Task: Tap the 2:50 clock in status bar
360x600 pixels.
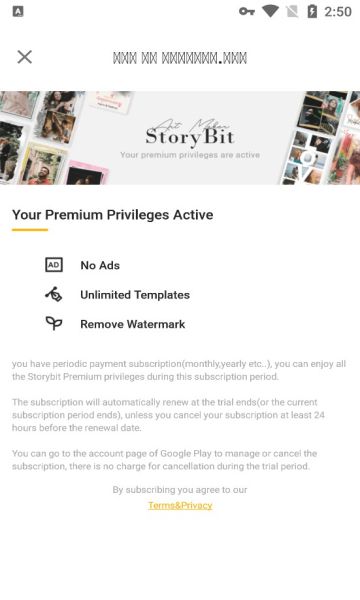Action: [x=338, y=12]
